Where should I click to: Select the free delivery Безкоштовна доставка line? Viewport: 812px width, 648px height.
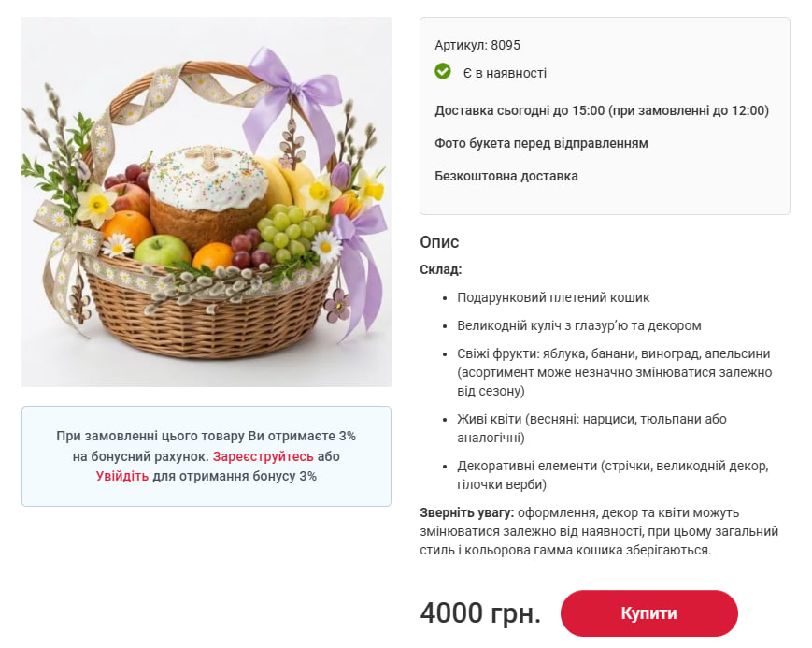click(505, 175)
